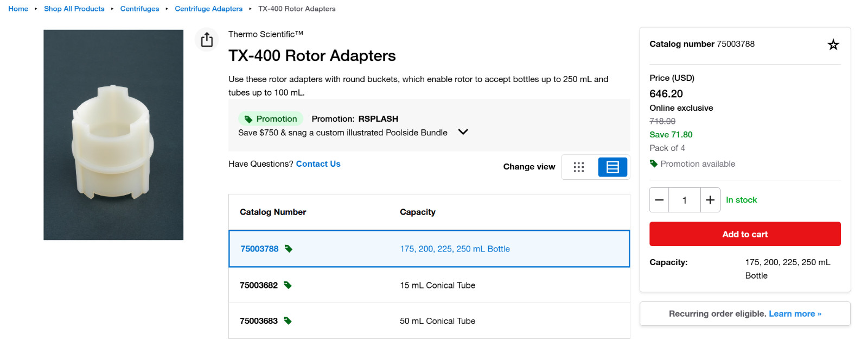Click the Contact Us link
Screen dimensions: 868x352
click(318, 164)
